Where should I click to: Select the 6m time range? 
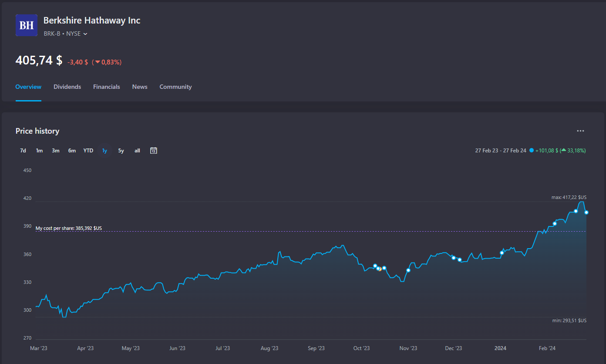[72, 151]
